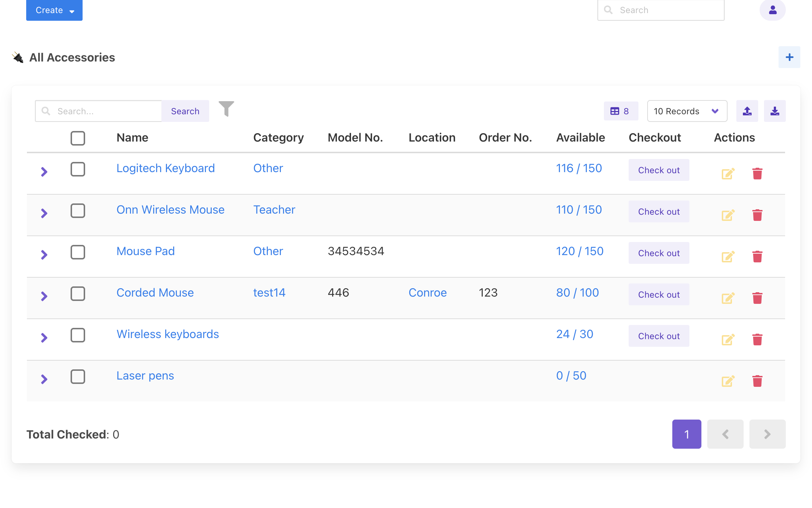Click the next page arrow
The height and width of the screenshot is (508, 812).
[x=767, y=434]
